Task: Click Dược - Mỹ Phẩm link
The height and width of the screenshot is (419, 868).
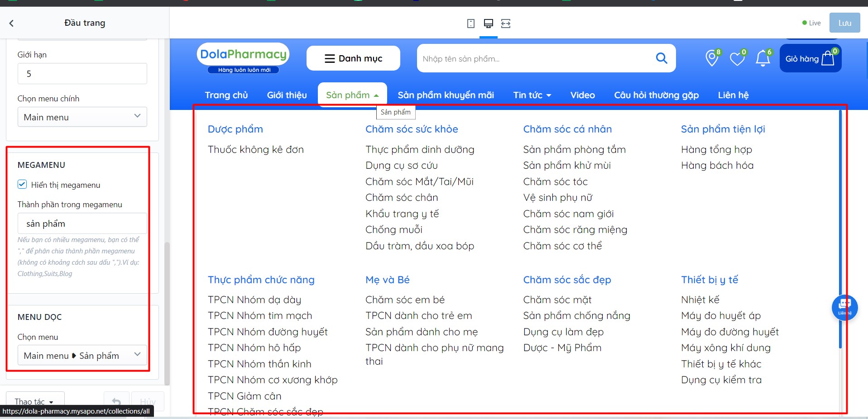Action: (562, 348)
